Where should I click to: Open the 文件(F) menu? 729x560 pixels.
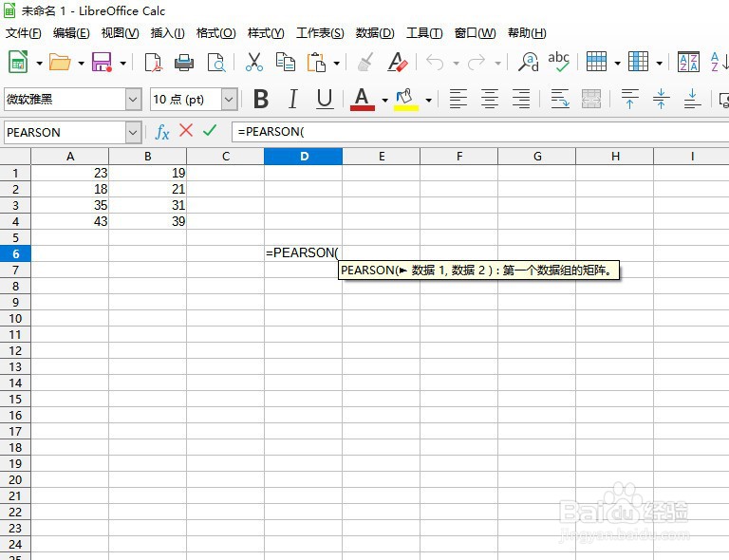tap(23, 33)
